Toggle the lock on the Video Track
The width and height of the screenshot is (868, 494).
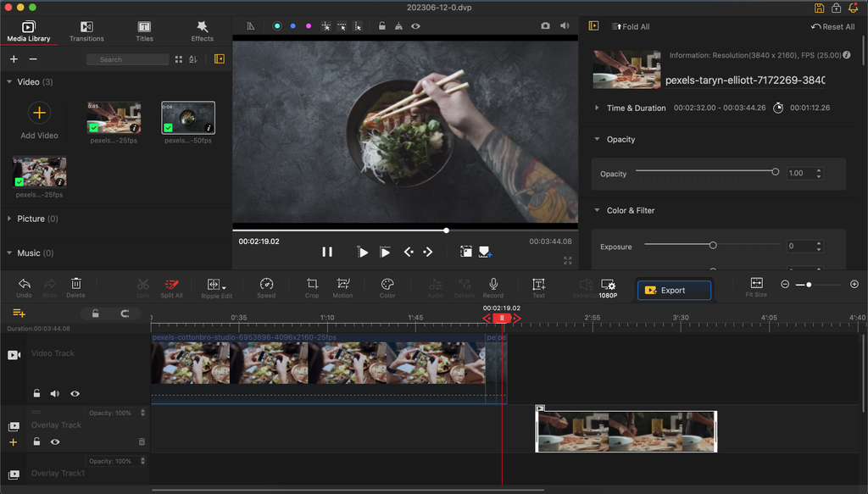[x=38, y=393]
